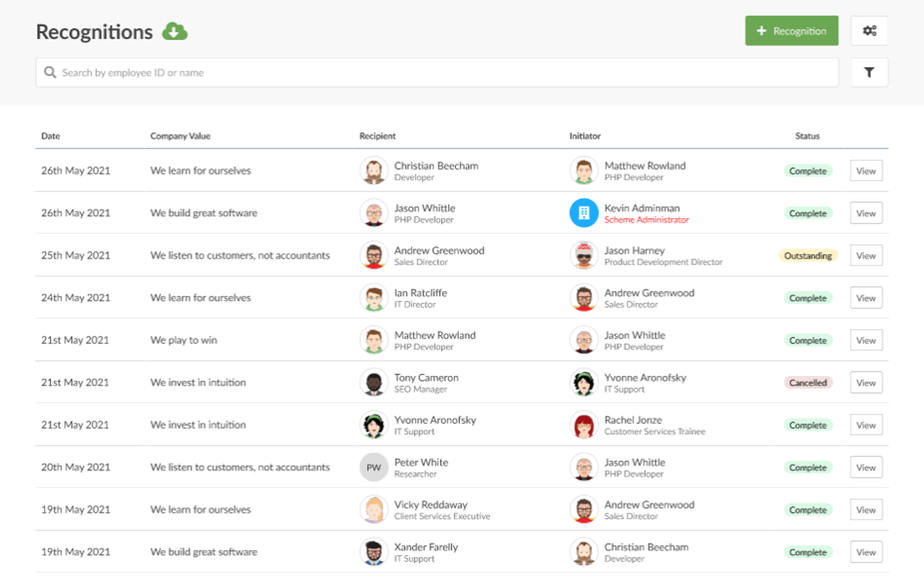Open the settings gears button
This screenshot has width=924, height=576.
(x=869, y=31)
